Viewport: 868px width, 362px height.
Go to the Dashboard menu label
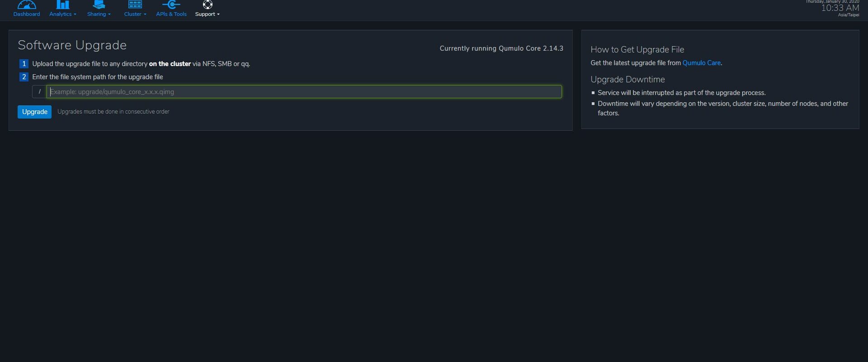(27, 14)
